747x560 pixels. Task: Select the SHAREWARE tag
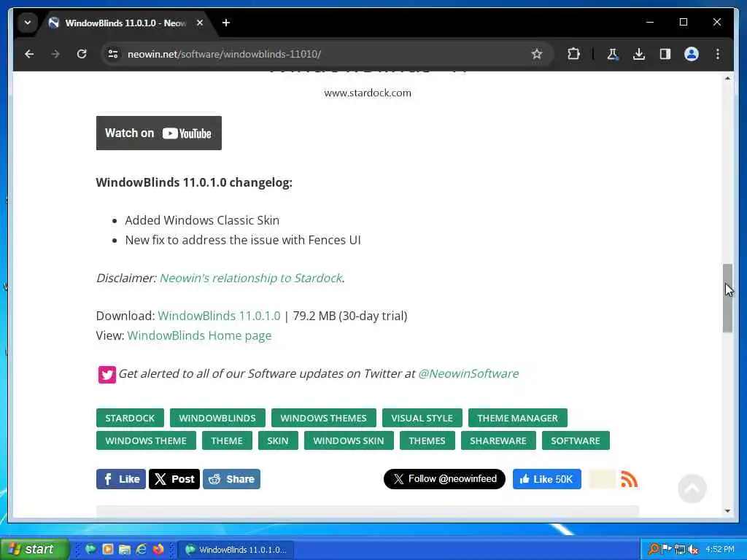[x=498, y=441]
